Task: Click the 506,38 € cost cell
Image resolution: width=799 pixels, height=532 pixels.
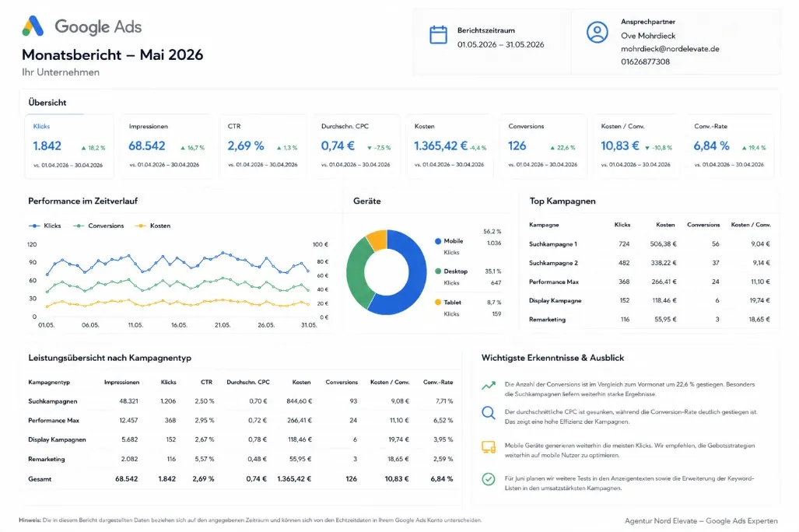Action: coord(663,244)
